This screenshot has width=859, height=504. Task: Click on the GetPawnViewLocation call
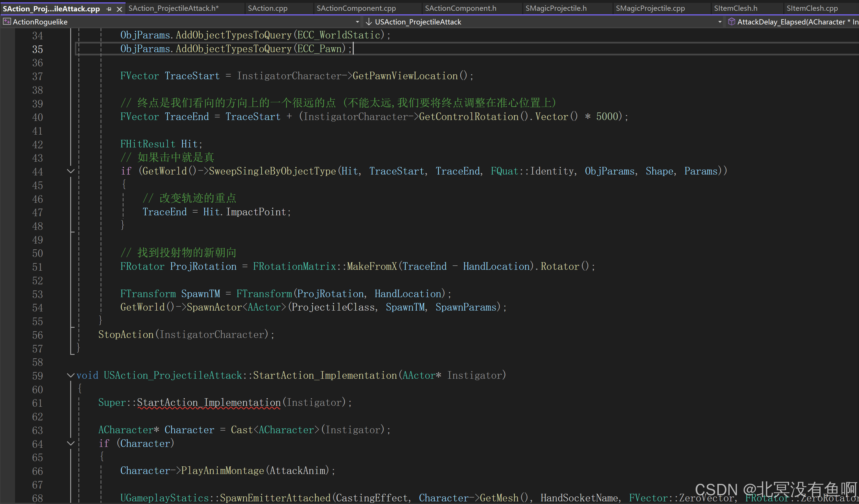tap(405, 76)
